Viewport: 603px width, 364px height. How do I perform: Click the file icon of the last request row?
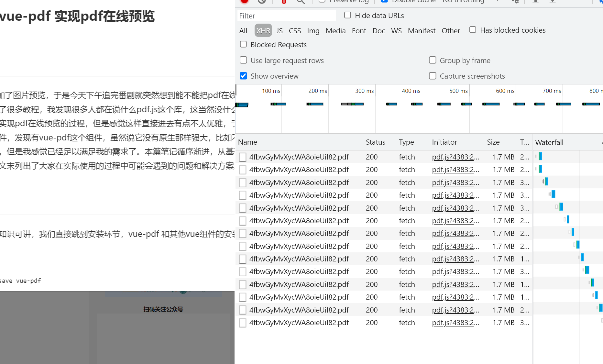(x=243, y=323)
